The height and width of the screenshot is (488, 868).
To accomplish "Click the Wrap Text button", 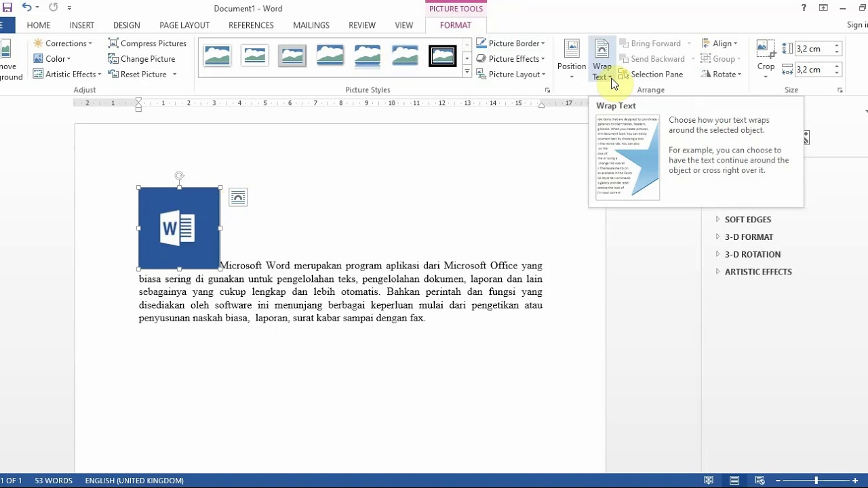I will pos(602,59).
